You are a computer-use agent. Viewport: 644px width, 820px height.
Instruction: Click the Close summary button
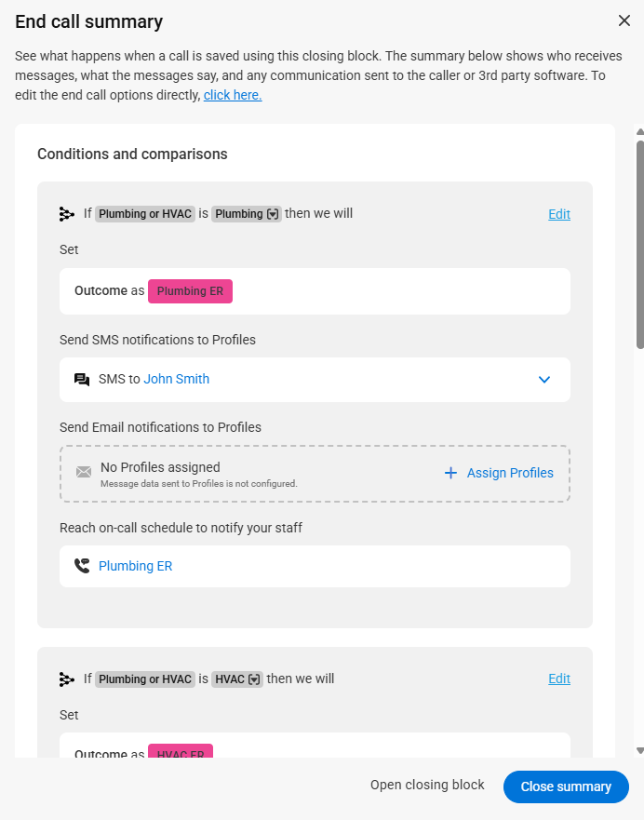566,786
